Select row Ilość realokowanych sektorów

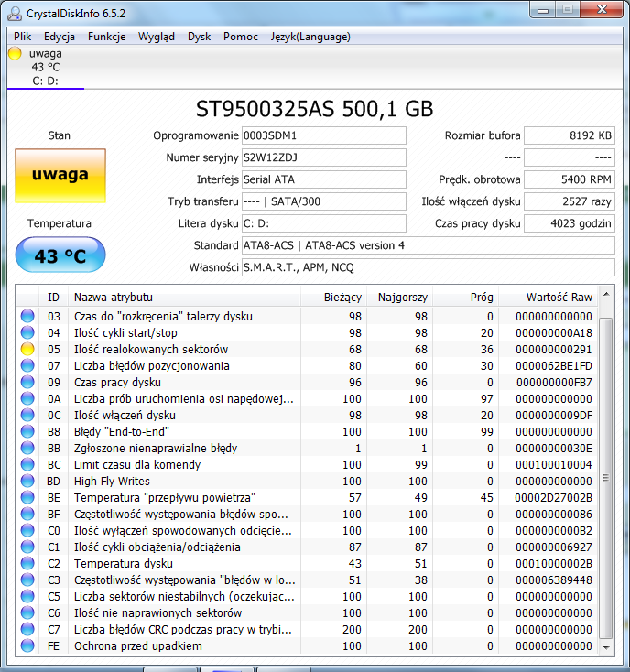point(307,350)
